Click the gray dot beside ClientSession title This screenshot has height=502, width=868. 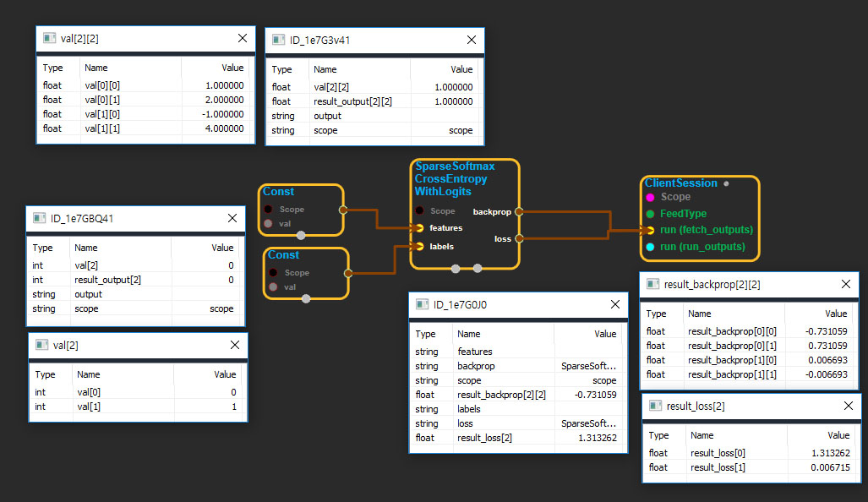pyautogui.click(x=726, y=183)
